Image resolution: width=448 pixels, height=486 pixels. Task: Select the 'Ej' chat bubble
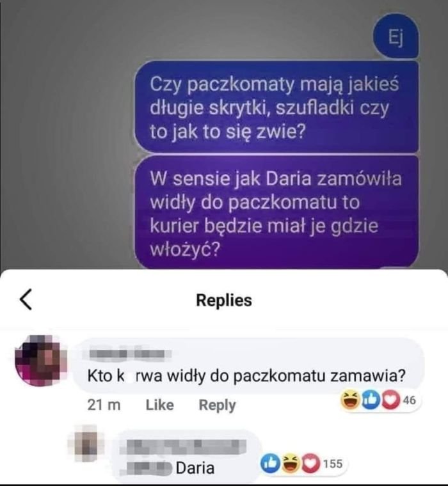396,36
